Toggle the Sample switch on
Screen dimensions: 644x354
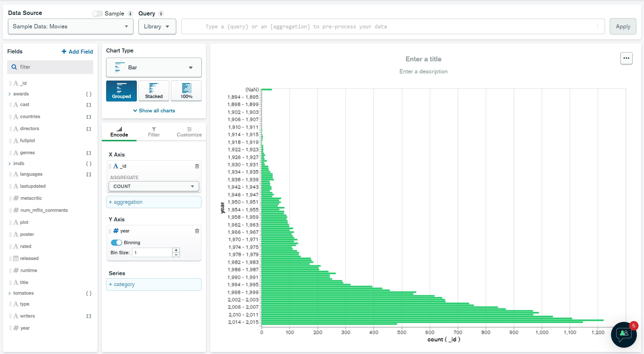(97, 13)
